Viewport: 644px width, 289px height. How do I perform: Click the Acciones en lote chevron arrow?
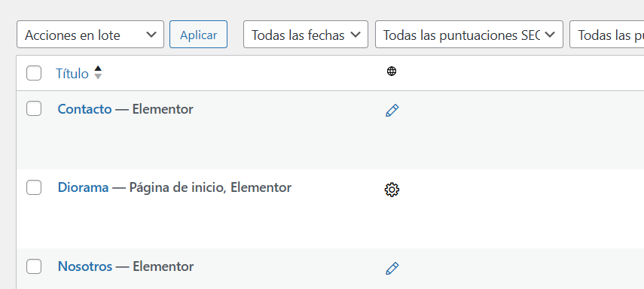(x=151, y=35)
